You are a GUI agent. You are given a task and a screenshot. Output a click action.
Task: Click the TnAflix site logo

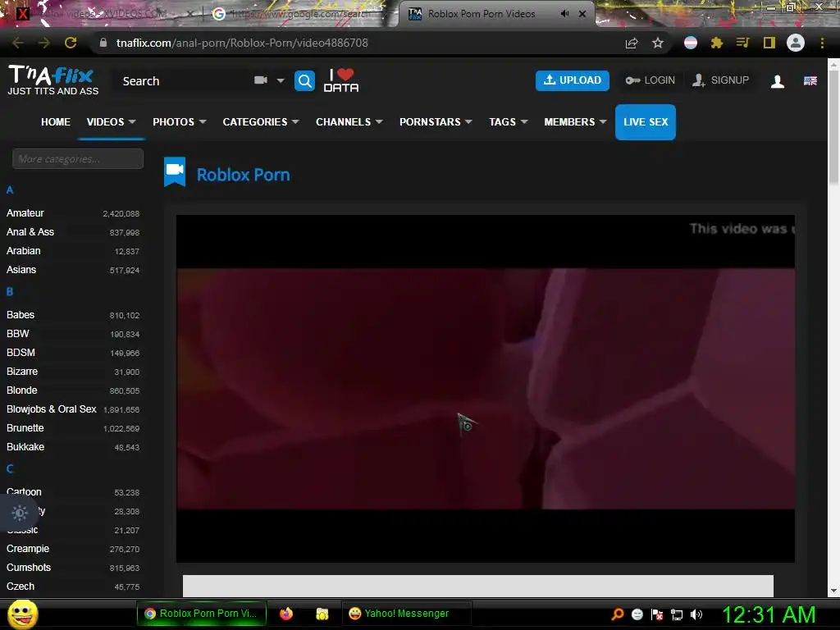(x=52, y=80)
